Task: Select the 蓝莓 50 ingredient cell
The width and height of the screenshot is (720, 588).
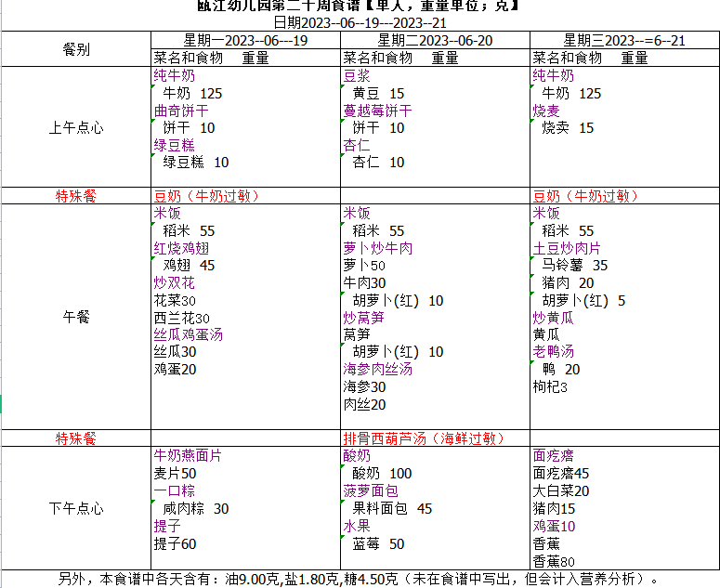Action: click(x=378, y=543)
